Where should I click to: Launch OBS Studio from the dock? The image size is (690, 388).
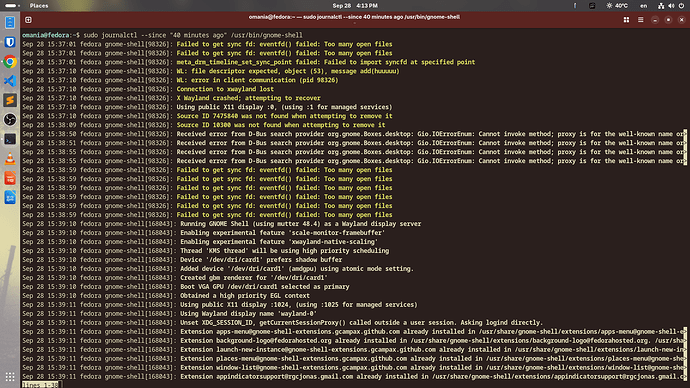click(x=10, y=120)
